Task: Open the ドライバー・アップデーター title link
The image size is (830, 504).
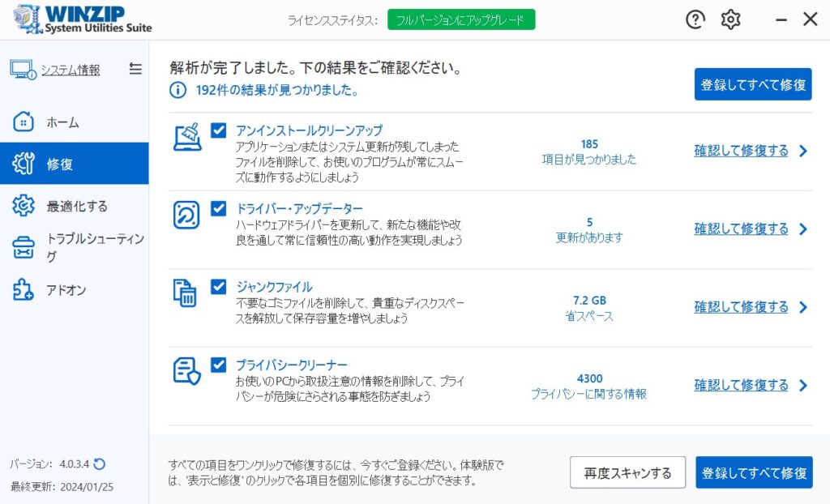Action: (299, 208)
